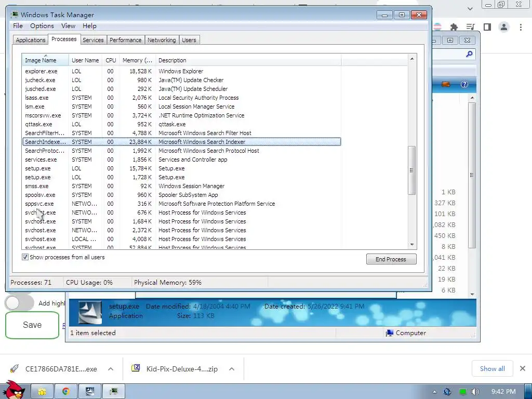The width and height of the screenshot is (532, 399).
Task: Click the process list scroll down arrow
Action: pos(412,244)
